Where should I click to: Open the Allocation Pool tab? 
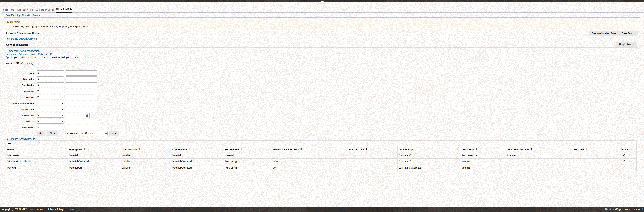[x=25, y=10]
